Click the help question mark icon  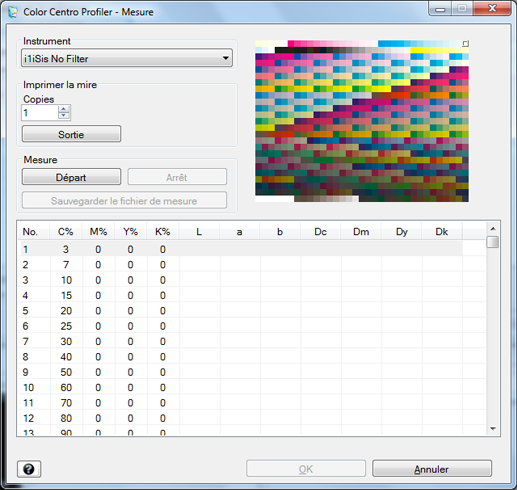click(x=29, y=469)
